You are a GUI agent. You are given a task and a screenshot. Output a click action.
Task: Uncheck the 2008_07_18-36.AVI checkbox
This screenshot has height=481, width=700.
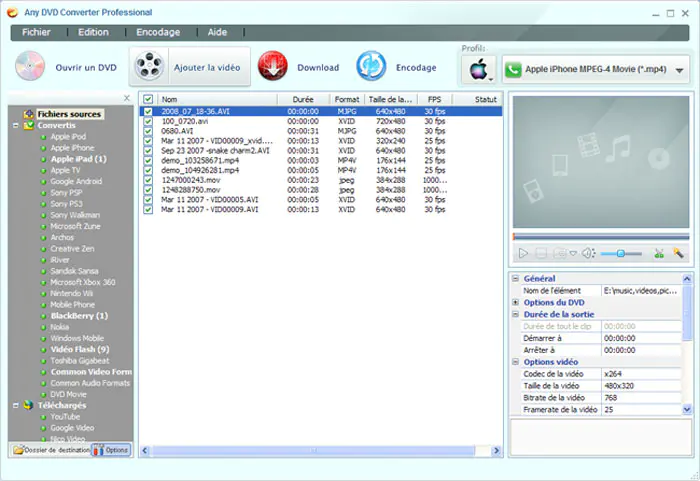point(148,111)
